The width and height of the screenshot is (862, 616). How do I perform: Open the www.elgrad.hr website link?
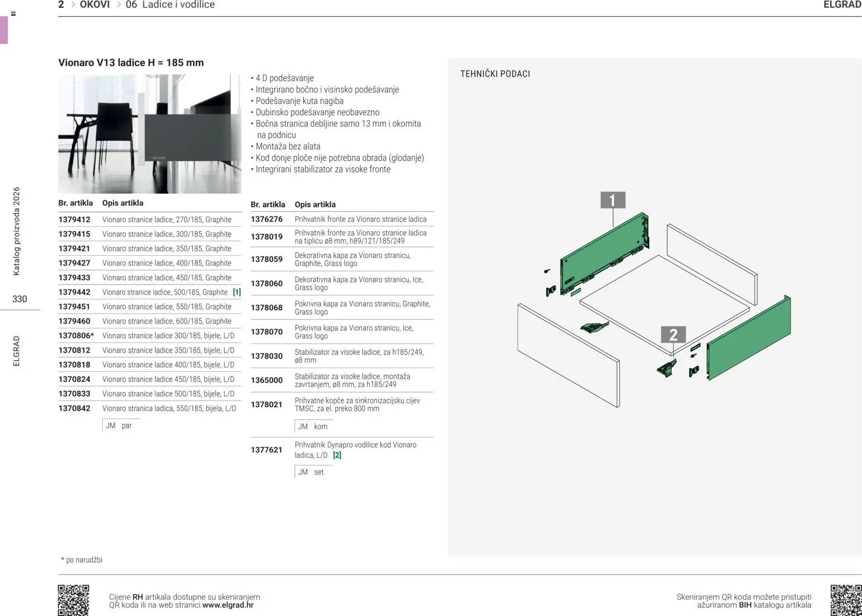[x=228, y=605]
